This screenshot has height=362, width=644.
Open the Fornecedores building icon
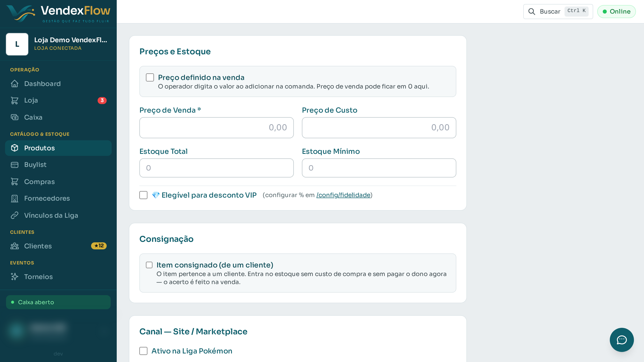coord(15,198)
